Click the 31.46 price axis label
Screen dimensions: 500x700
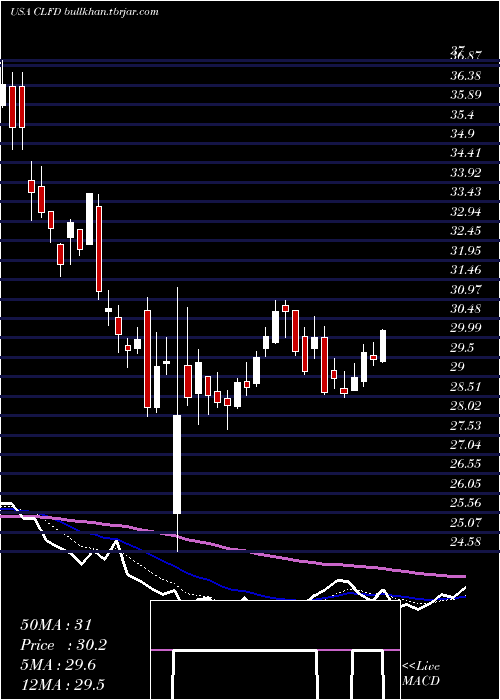click(465, 270)
